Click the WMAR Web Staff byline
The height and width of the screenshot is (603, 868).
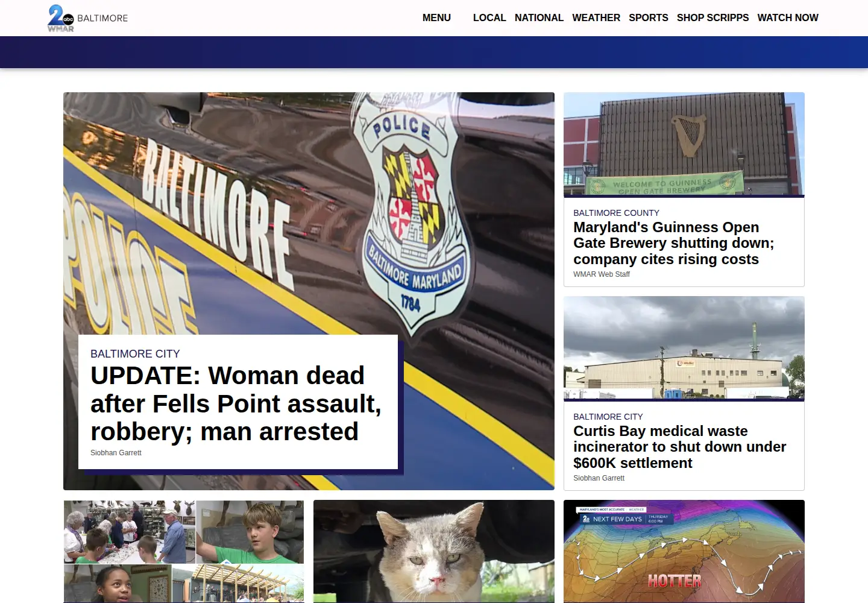(x=602, y=274)
